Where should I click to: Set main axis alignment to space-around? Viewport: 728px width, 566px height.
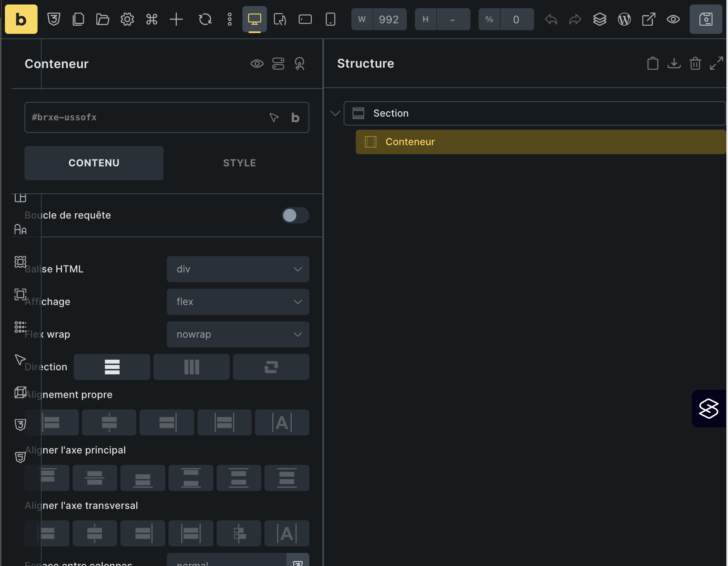tap(239, 478)
